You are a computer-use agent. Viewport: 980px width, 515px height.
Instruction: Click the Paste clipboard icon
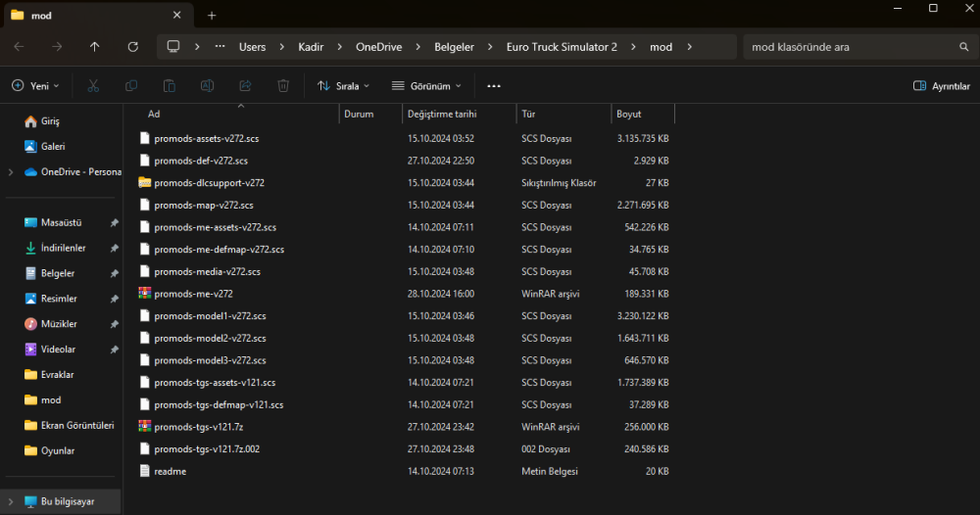170,86
